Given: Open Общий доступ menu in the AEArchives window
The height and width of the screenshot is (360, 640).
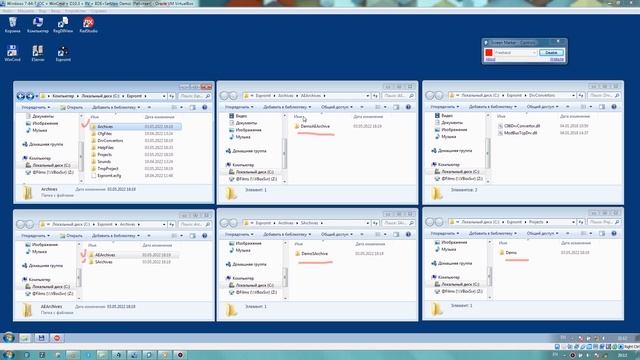Looking at the screenshot, I should 336,107.
